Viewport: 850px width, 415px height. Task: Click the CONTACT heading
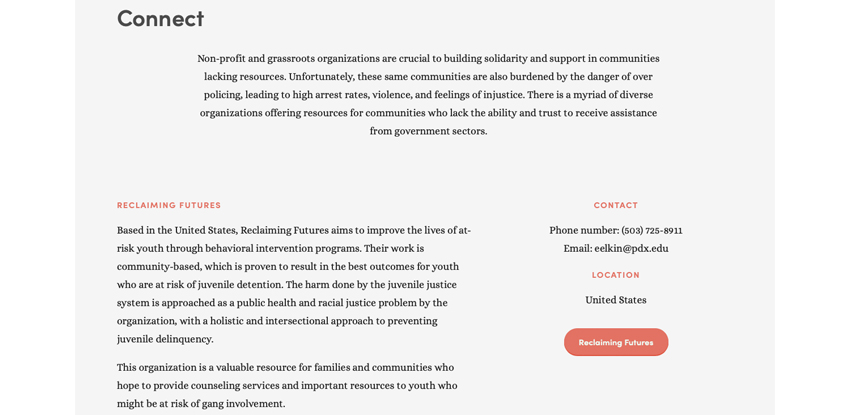(616, 205)
